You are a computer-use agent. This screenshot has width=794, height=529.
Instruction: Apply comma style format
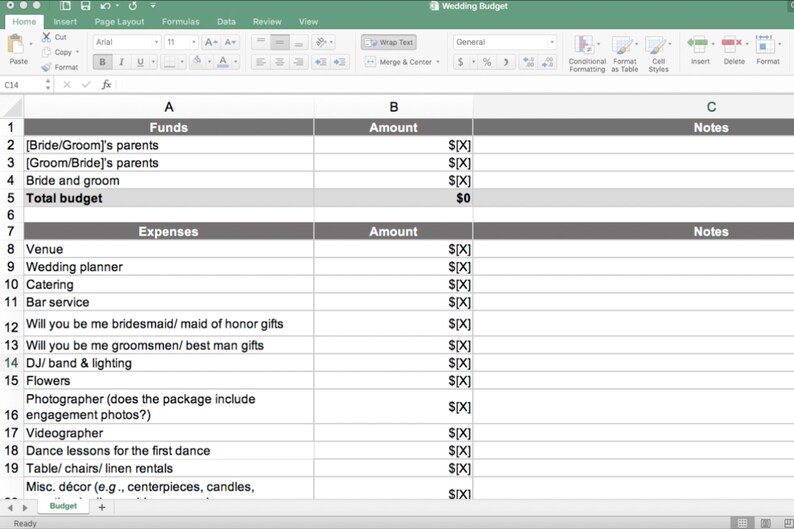pyautogui.click(x=505, y=62)
